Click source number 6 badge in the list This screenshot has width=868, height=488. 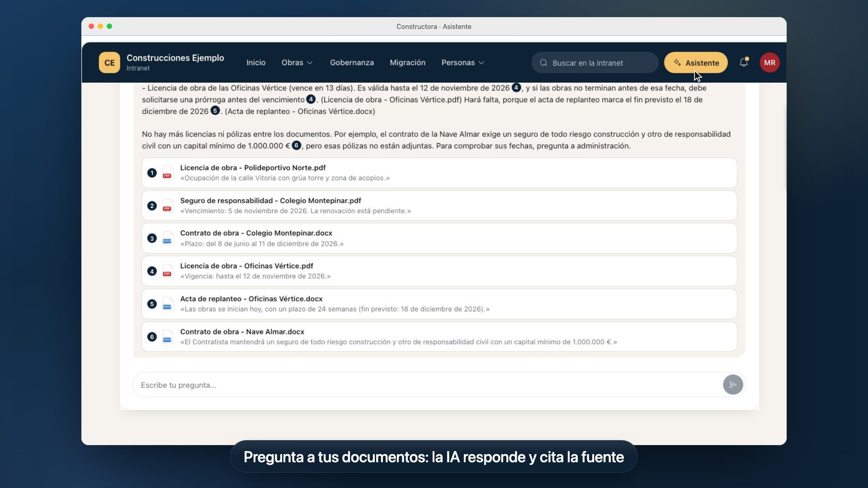[x=152, y=337]
